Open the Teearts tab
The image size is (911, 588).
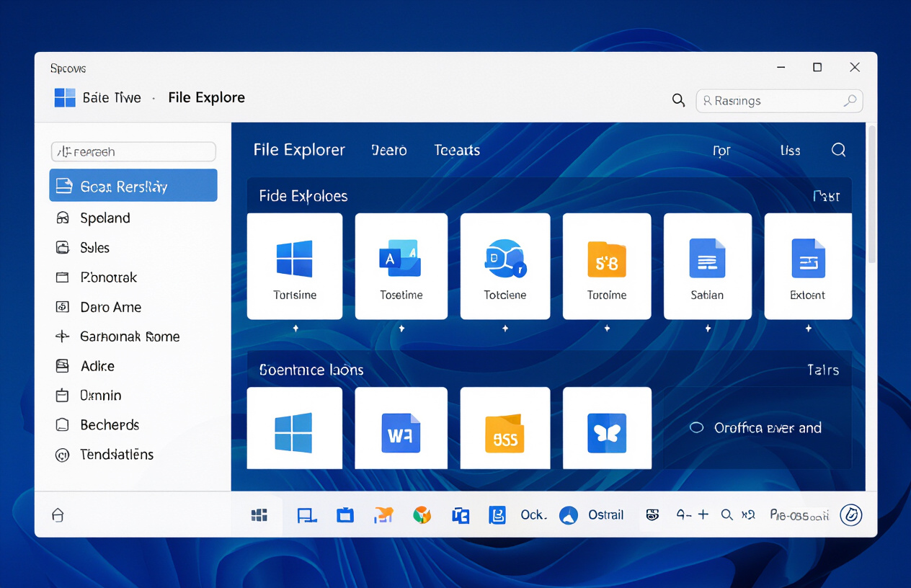click(457, 150)
